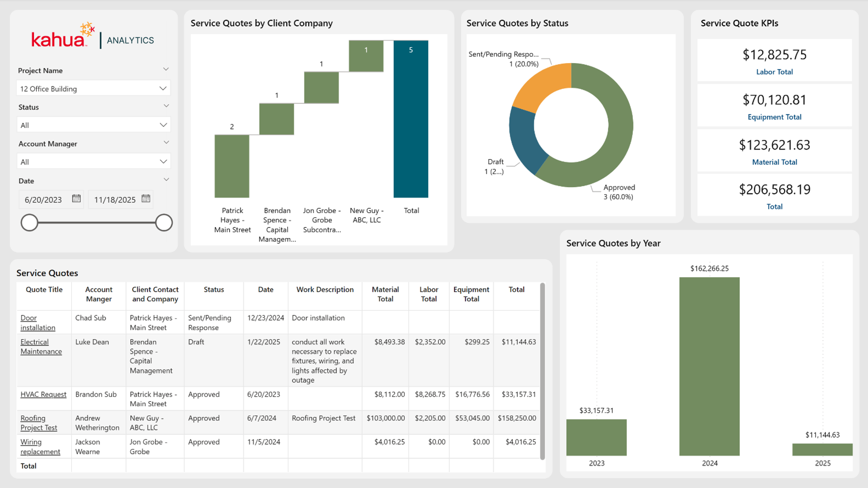Open the 12 Office Building project dropdown

tap(93, 89)
